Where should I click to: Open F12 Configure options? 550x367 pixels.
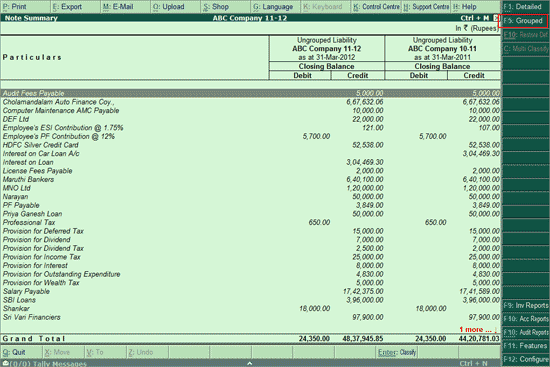tap(525, 359)
